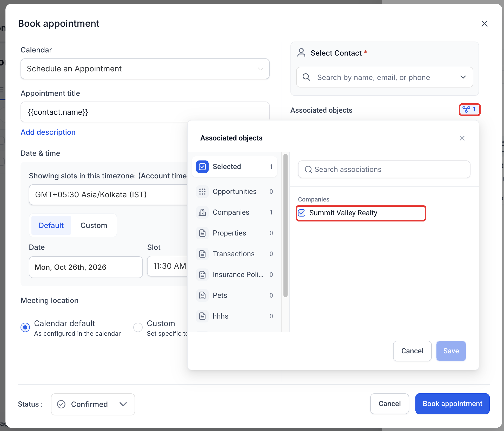Click the Companies building icon

(202, 212)
